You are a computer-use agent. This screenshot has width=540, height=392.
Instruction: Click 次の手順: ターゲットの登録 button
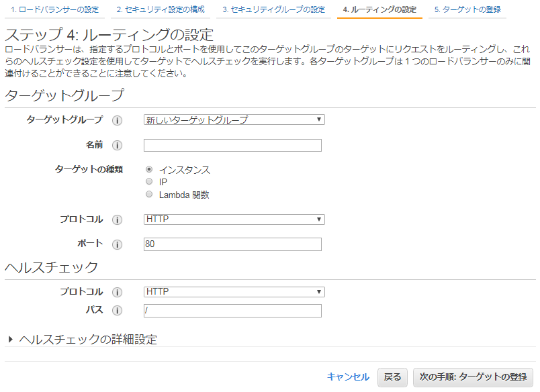click(x=473, y=377)
